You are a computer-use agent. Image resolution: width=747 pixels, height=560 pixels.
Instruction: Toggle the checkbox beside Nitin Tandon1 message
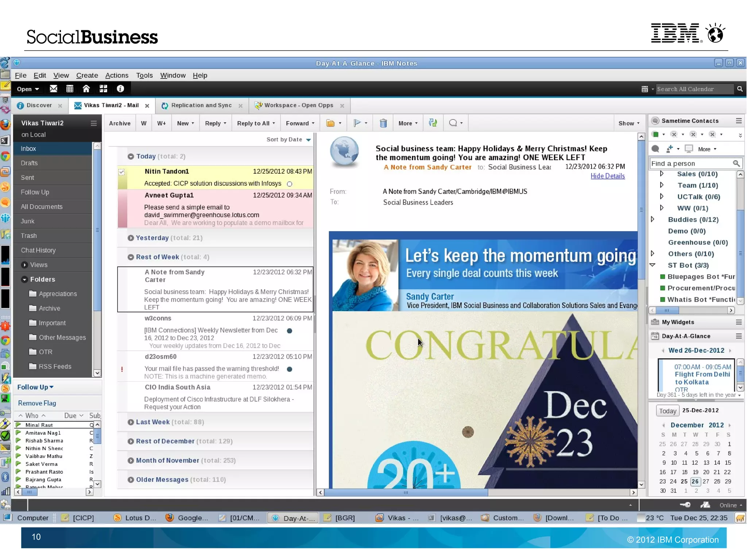tap(121, 172)
